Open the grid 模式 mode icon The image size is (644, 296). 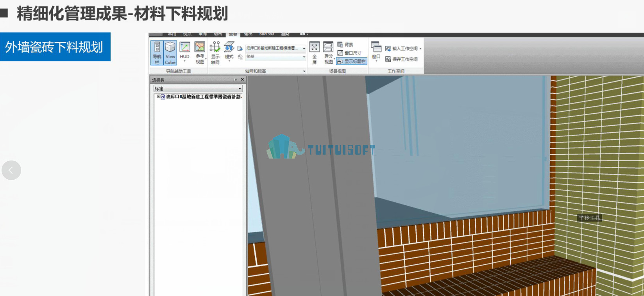229,52
